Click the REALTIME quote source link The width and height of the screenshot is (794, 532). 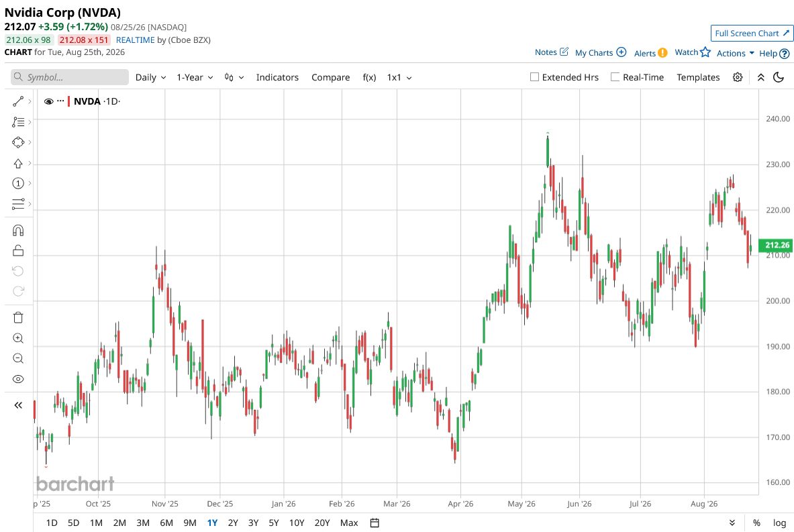(x=135, y=40)
